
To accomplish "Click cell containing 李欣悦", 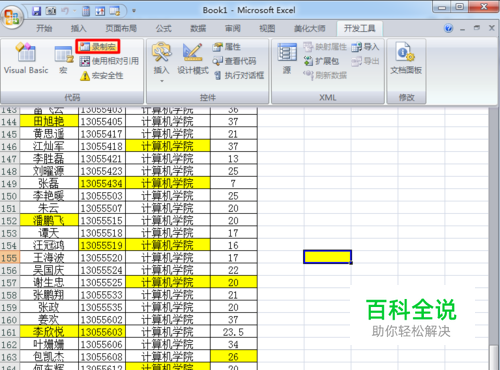I will click(49, 332).
